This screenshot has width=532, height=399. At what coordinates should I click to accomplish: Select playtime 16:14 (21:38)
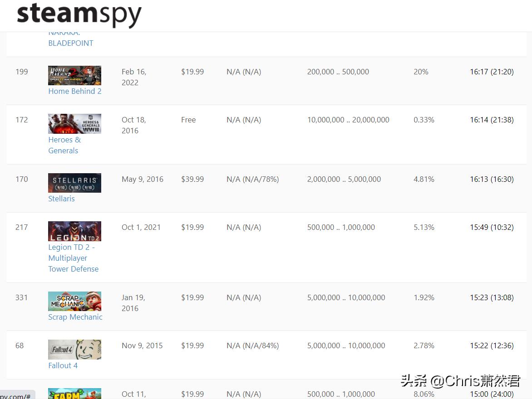pos(492,120)
